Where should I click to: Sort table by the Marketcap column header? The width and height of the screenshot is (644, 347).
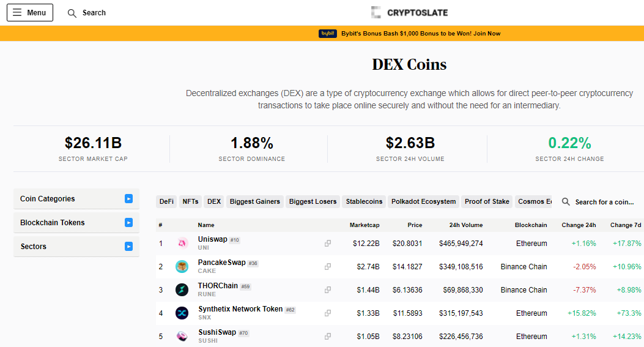tap(365, 225)
